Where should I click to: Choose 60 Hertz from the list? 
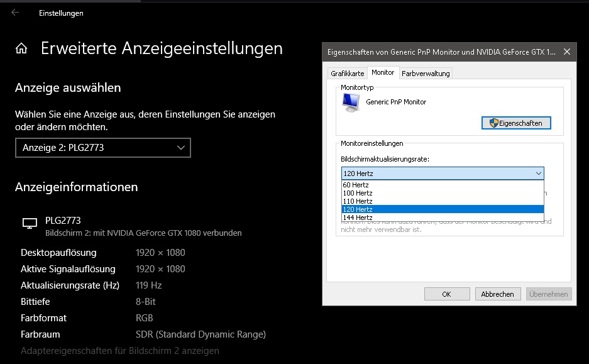coord(443,185)
